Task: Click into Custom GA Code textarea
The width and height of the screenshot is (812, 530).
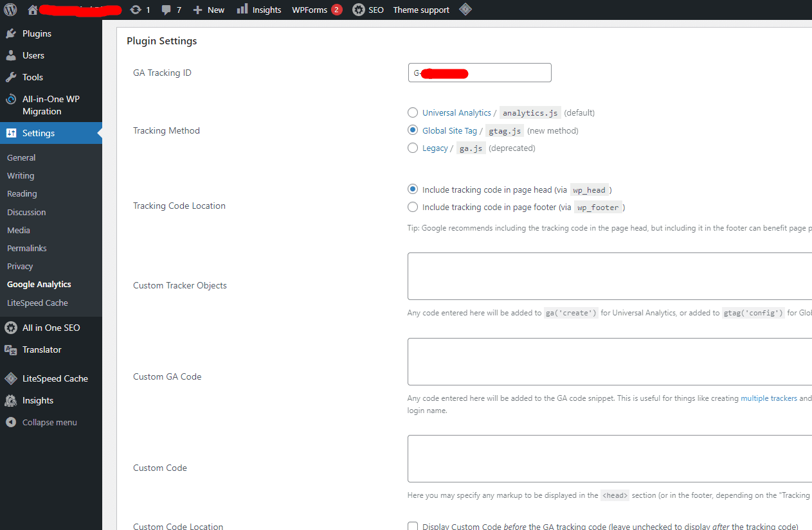Action: coord(609,362)
